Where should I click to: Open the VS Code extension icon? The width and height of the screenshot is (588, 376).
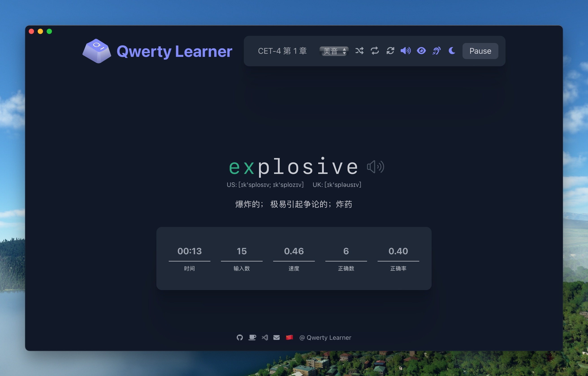[x=265, y=338]
